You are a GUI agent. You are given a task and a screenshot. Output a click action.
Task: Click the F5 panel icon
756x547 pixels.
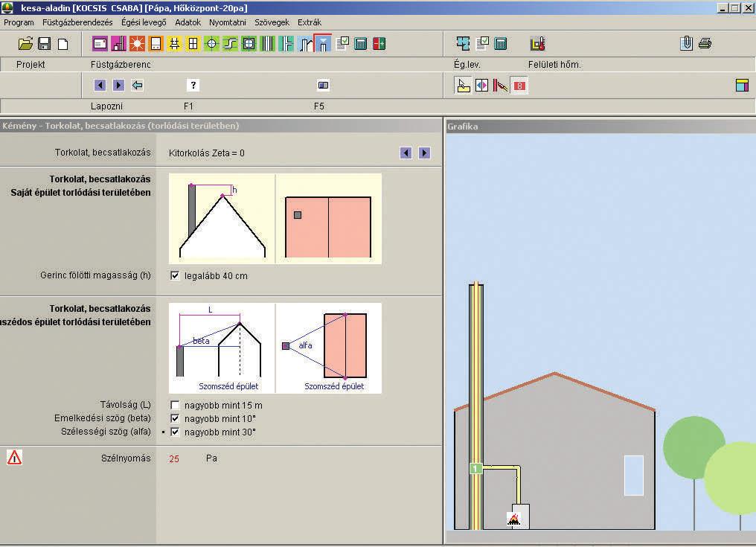(x=323, y=86)
